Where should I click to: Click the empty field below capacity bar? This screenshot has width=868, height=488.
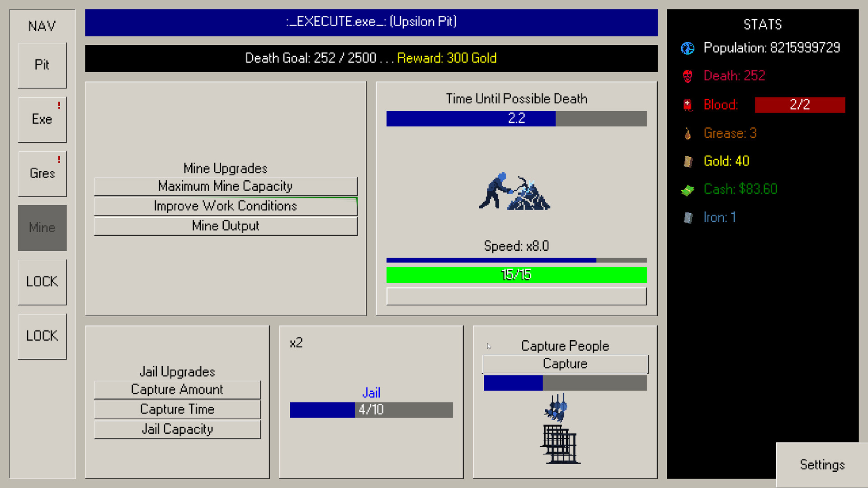point(516,296)
